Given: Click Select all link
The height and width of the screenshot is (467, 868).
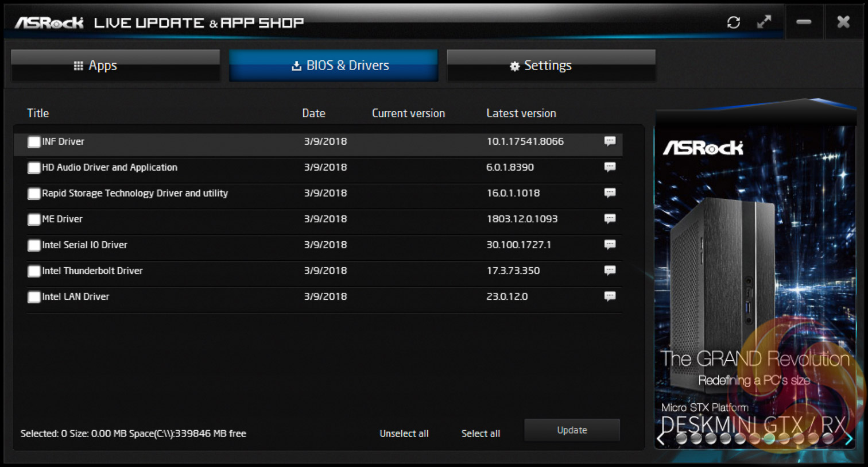Looking at the screenshot, I should (x=480, y=434).
